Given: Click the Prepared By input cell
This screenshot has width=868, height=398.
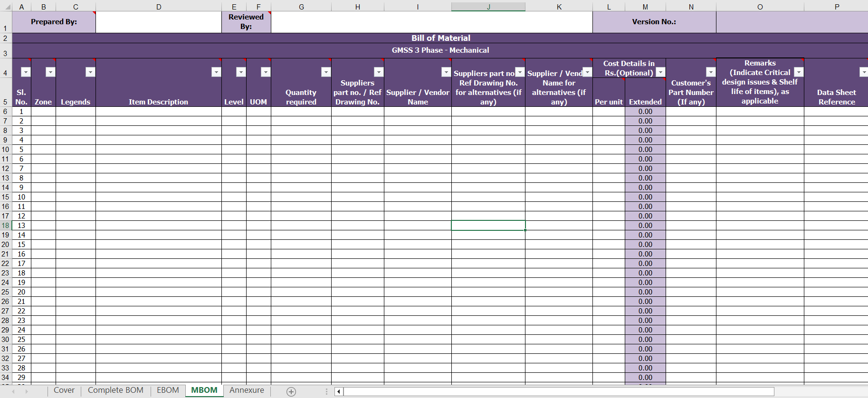Looking at the screenshot, I should click(x=159, y=22).
